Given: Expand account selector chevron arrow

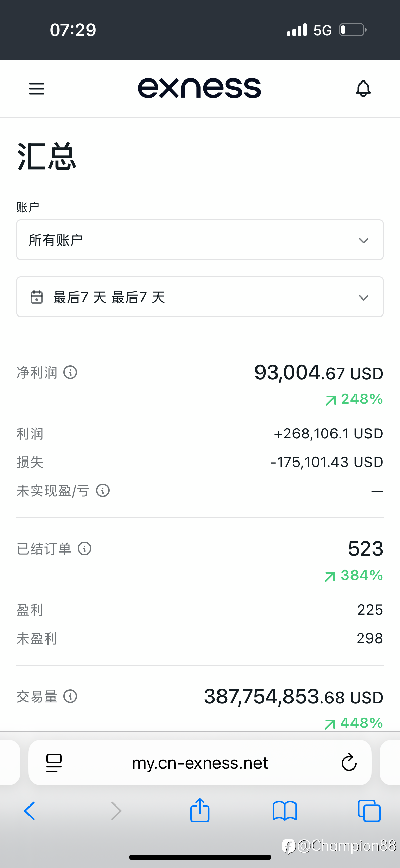Looking at the screenshot, I should click(x=363, y=241).
